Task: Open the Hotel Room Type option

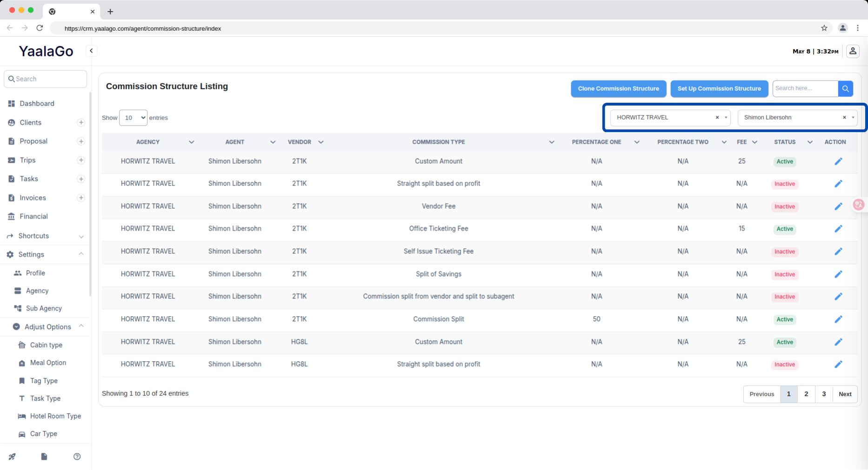Action: click(55, 417)
